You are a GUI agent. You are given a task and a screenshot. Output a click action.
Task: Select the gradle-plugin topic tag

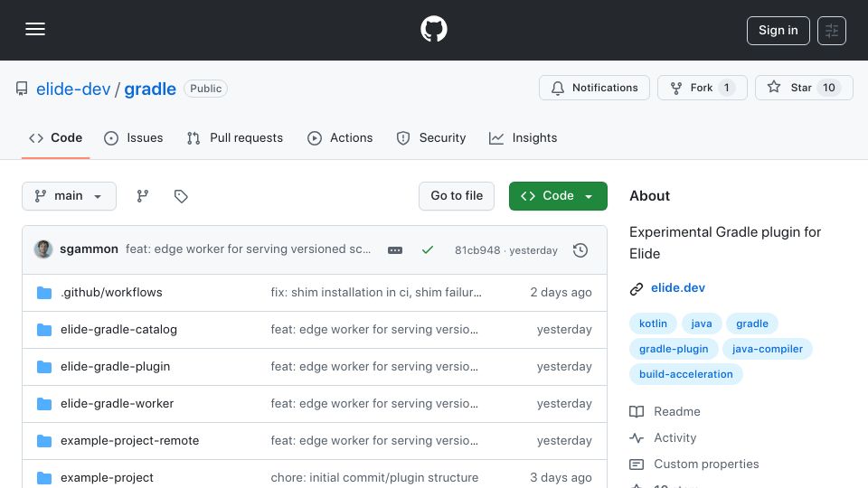(x=674, y=349)
